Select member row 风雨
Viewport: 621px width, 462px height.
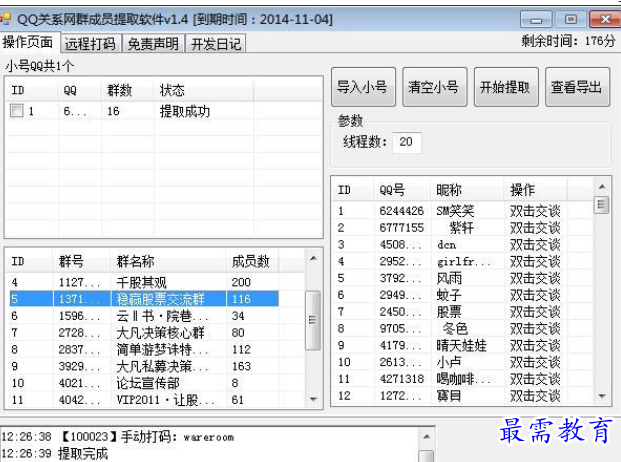451,278
